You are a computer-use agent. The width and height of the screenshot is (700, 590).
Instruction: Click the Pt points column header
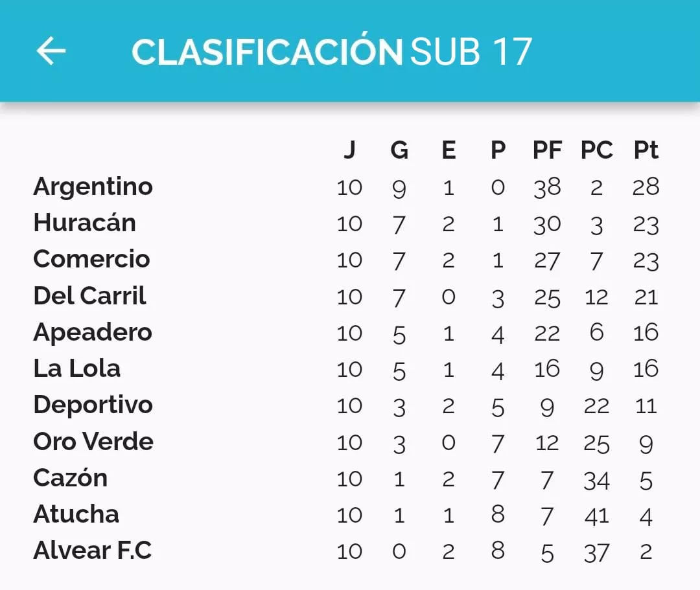[x=646, y=150]
